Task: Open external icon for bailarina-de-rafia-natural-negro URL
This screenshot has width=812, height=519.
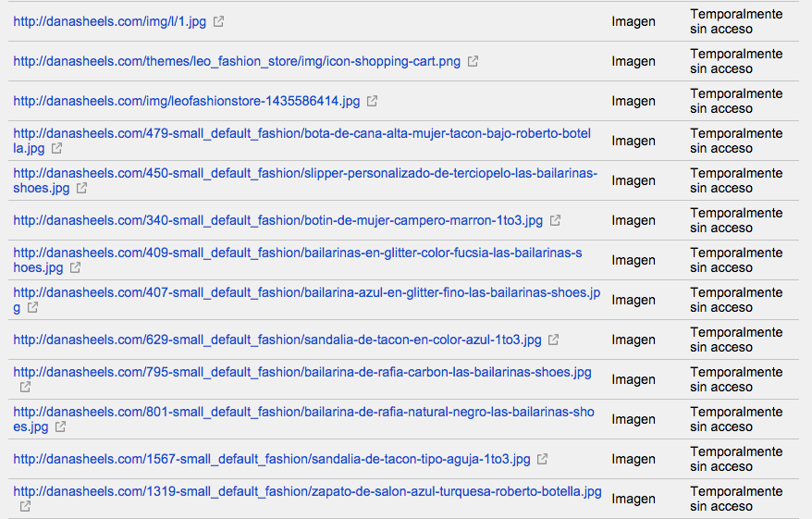Action: tap(61, 426)
